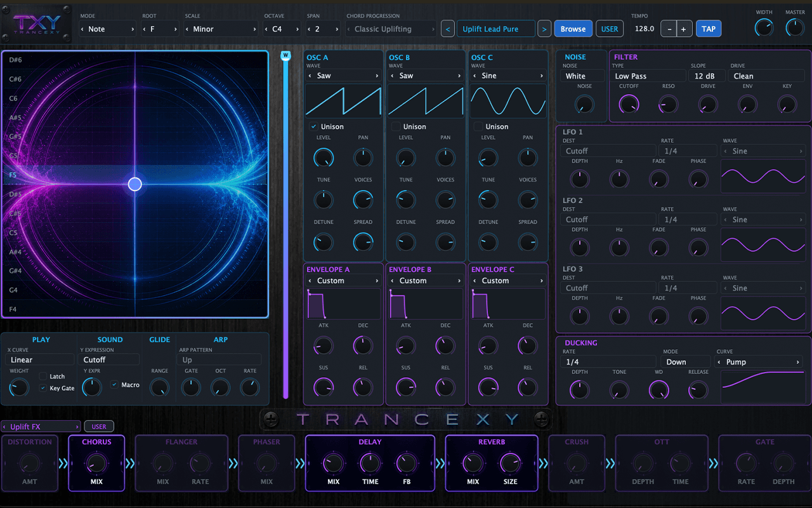The image size is (812, 508).
Task: Open the Uplift FX preset selector
Action: point(41,427)
